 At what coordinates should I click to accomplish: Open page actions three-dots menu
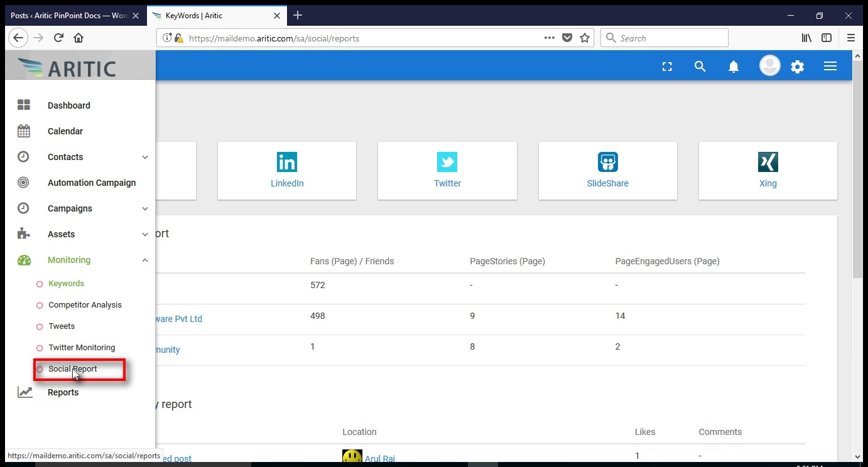click(550, 38)
